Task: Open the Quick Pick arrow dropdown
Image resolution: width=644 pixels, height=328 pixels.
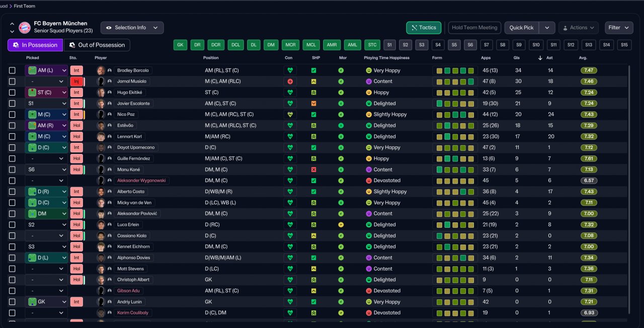Action: point(547,28)
